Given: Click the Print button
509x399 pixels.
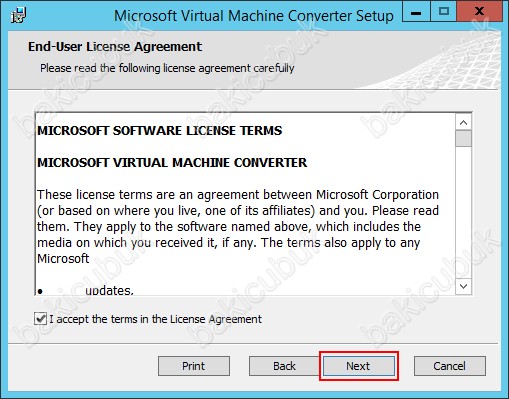Looking at the screenshot, I should tap(194, 366).
